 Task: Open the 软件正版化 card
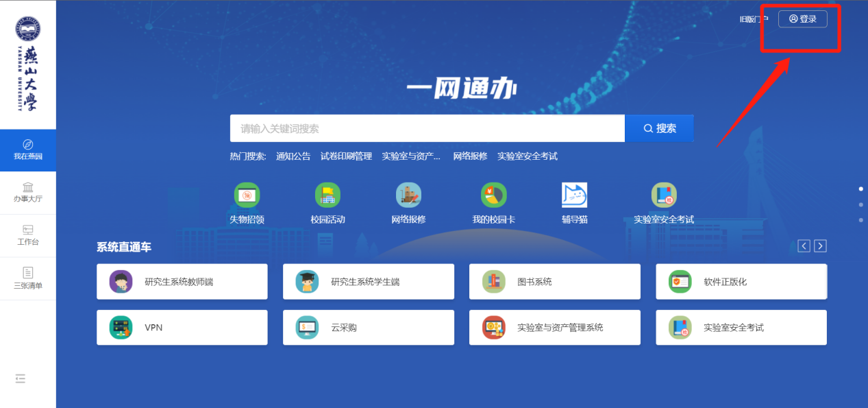[x=741, y=282]
